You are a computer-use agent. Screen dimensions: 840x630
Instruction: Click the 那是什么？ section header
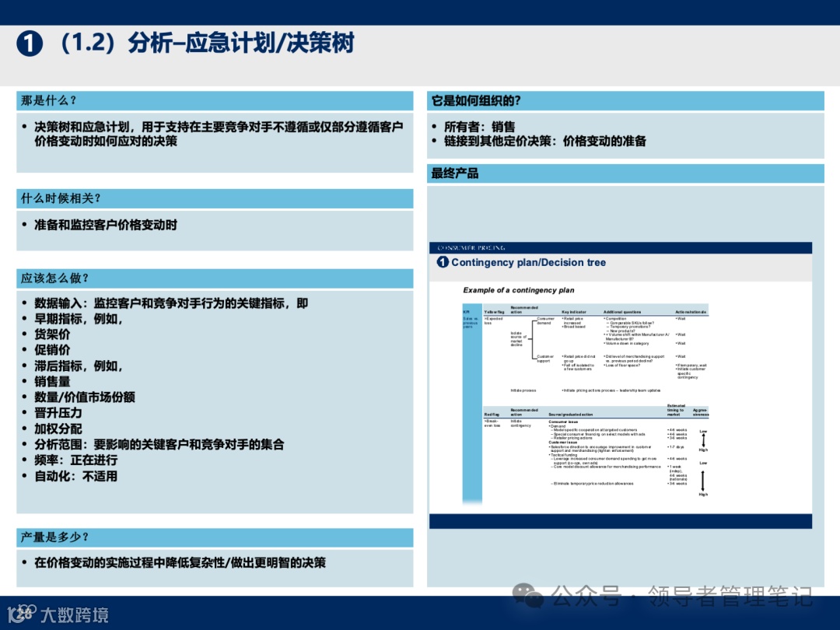[215, 100]
